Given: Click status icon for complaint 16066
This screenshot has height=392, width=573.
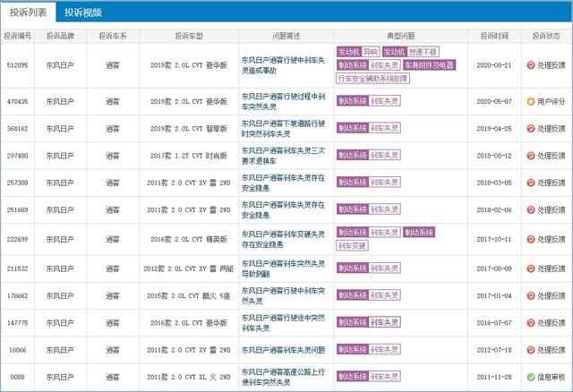Looking at the screenshot, I should [531, 350].
